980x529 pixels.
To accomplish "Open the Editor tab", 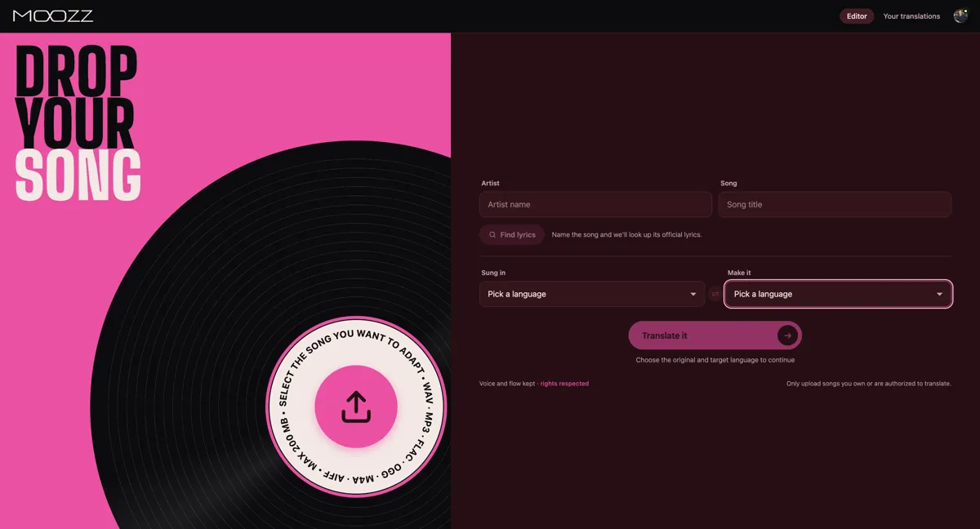I will (857, 16).
